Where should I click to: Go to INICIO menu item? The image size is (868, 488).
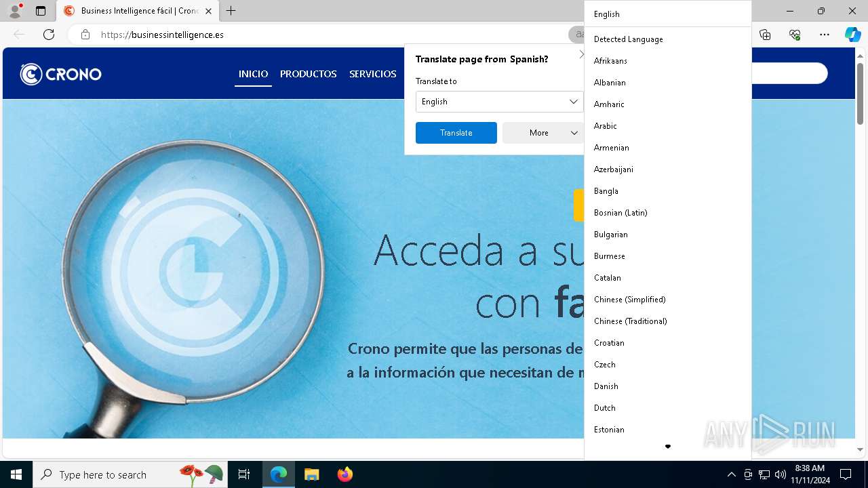point(253,74)
